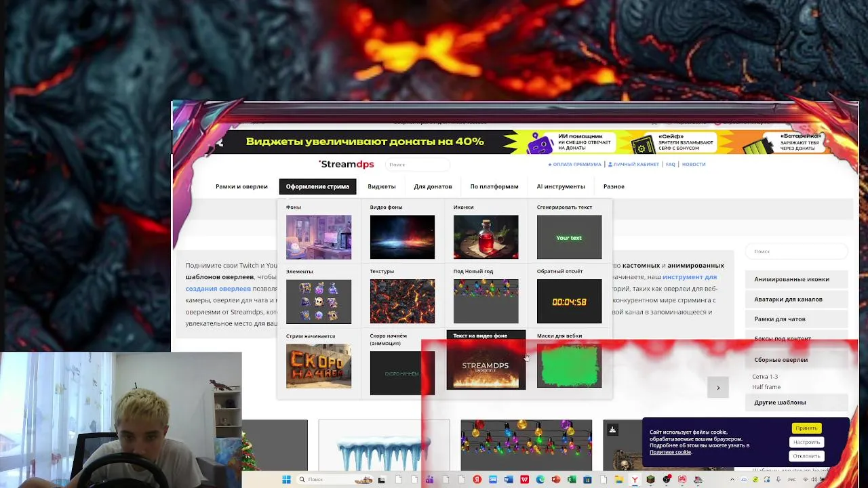Screen dimensions: 868x488
Task: Open the icicles overlay thumbnail
Action: coord(384,445)
